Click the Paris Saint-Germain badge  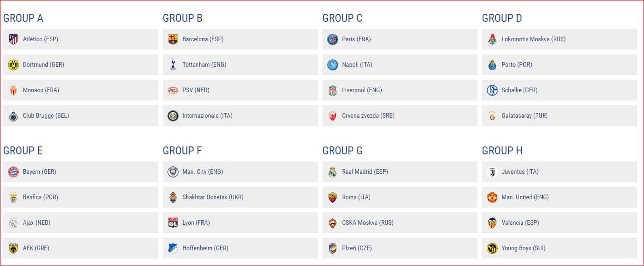point(333,39)
